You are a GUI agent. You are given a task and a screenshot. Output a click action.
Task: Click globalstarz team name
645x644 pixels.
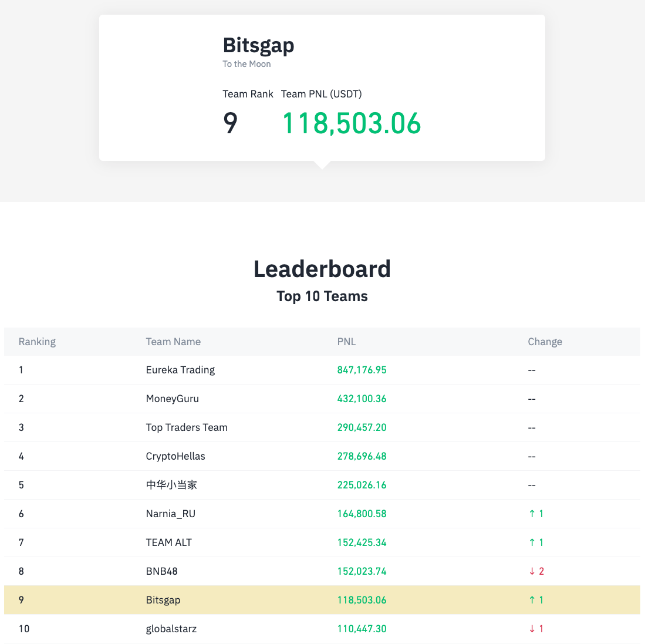[x=171, y=629]
